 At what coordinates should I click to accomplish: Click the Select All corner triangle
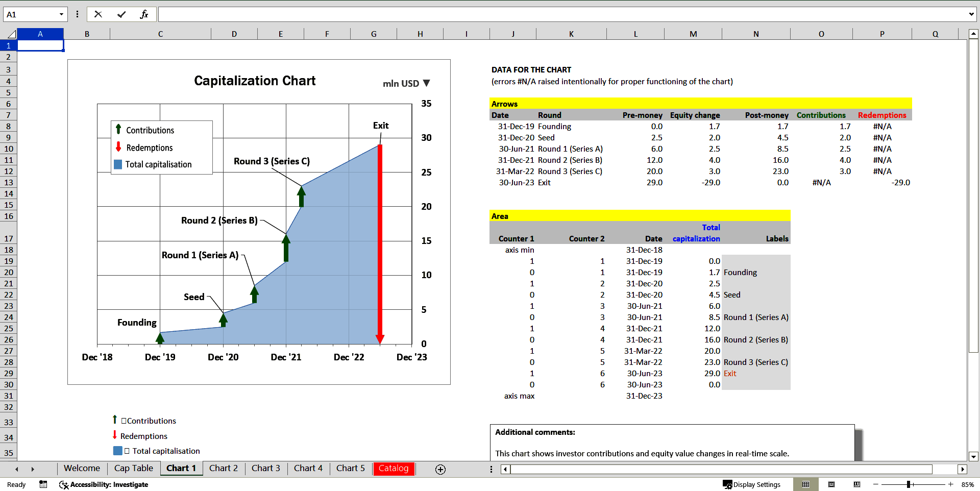click(x=11, y=34)
